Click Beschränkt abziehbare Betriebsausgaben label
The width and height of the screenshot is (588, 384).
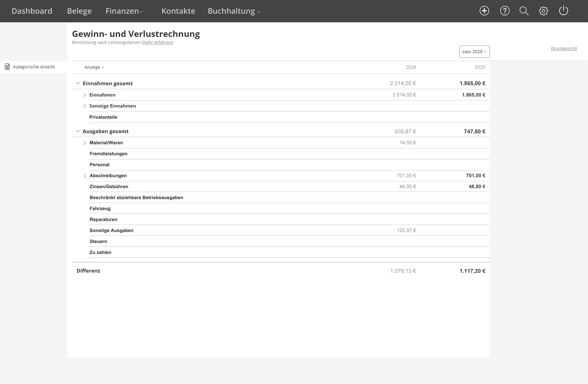[x=136, y=197]
